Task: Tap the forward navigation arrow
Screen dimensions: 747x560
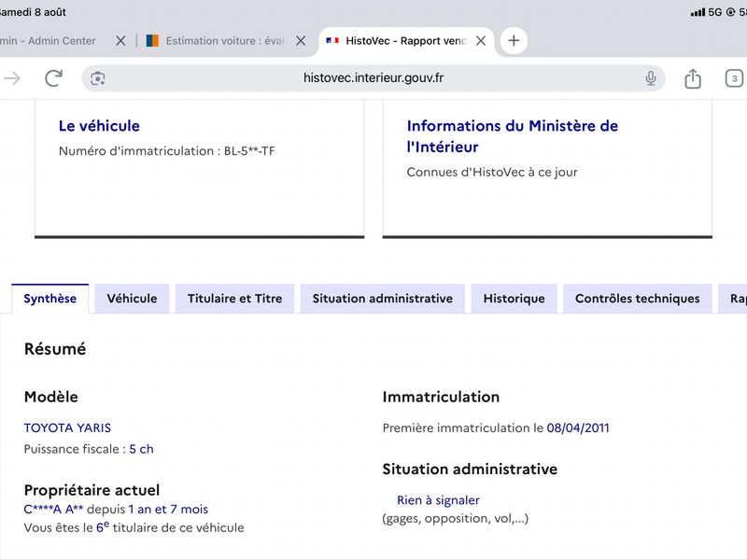Action: coord(12,78)
